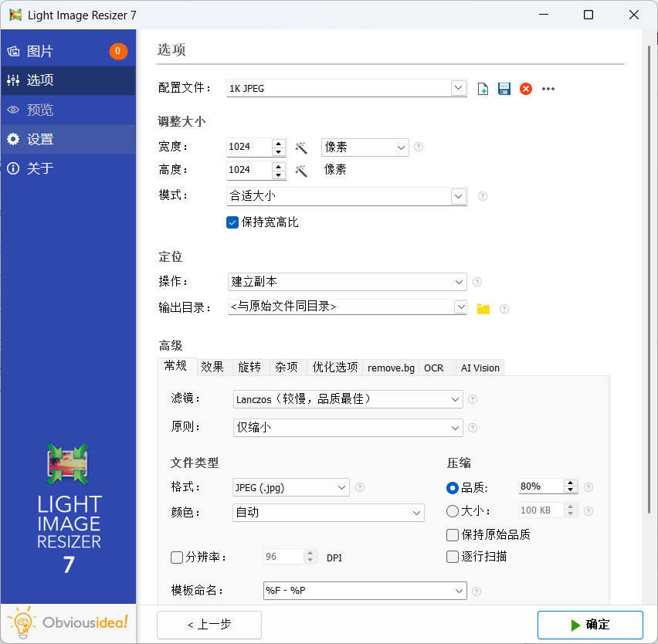The image size is (658, 644).
Task: Open the 格式 JPEG (.jpg) dropdown
Action: coord(291,487)
